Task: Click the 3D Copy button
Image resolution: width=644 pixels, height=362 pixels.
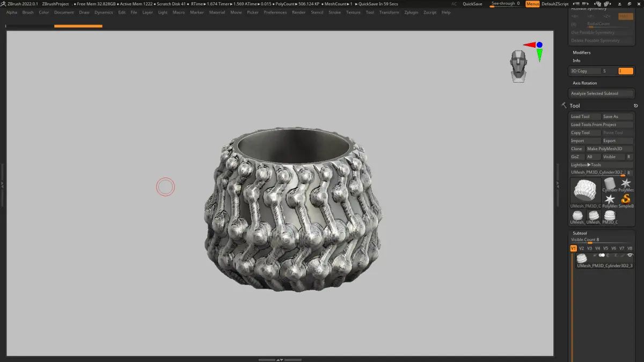Action: [586, 71]
